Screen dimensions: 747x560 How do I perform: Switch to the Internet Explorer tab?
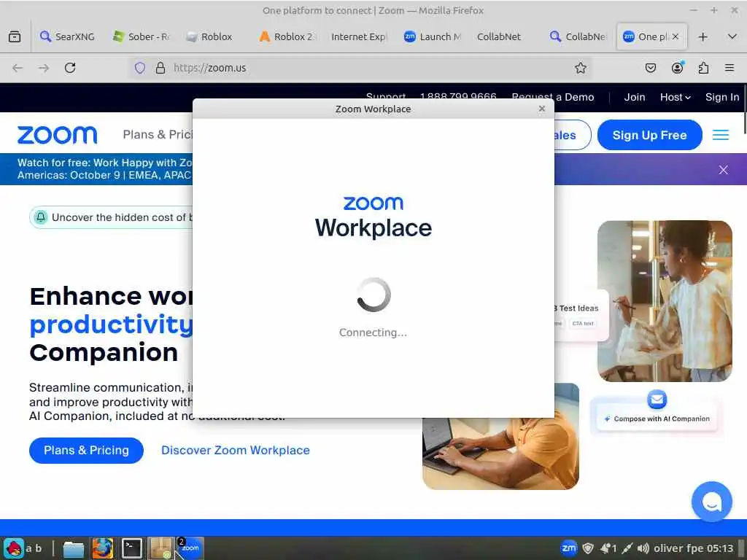tap(359, 36)
